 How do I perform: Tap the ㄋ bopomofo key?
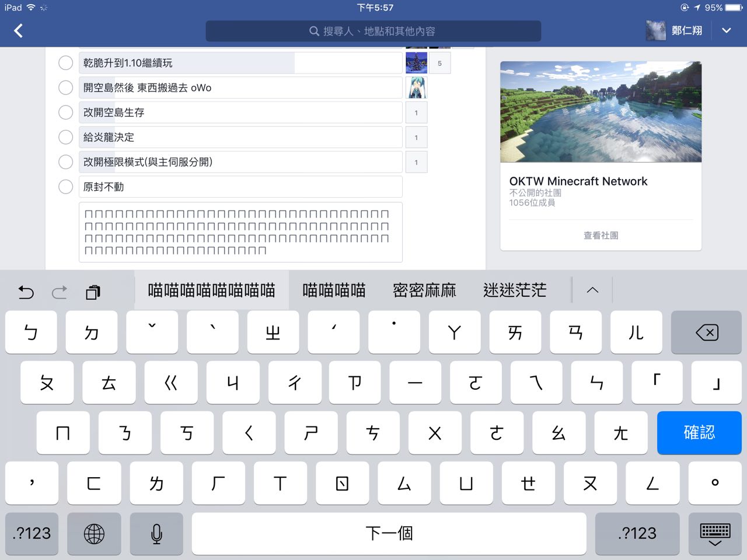tap(125, 433)
